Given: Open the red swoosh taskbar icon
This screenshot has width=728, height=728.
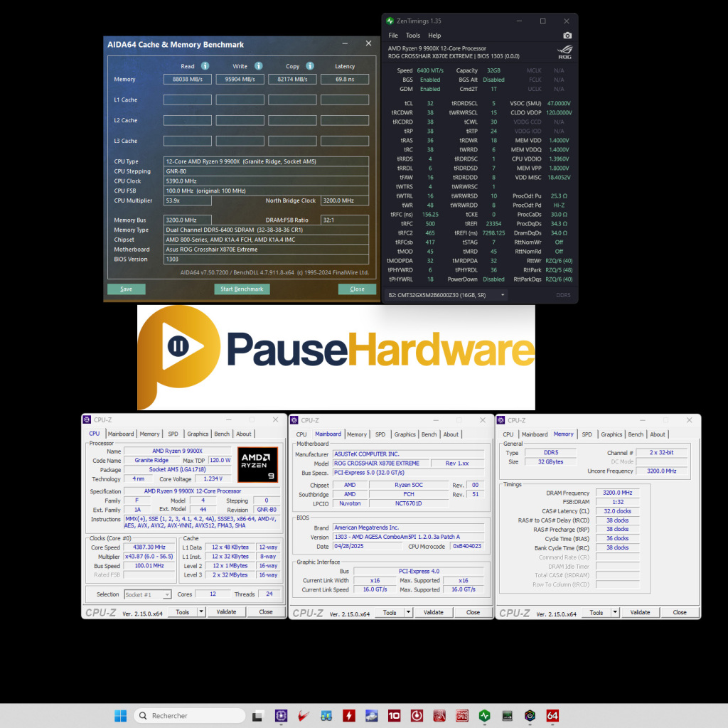Looking at the screenshot, I should 304,715.
